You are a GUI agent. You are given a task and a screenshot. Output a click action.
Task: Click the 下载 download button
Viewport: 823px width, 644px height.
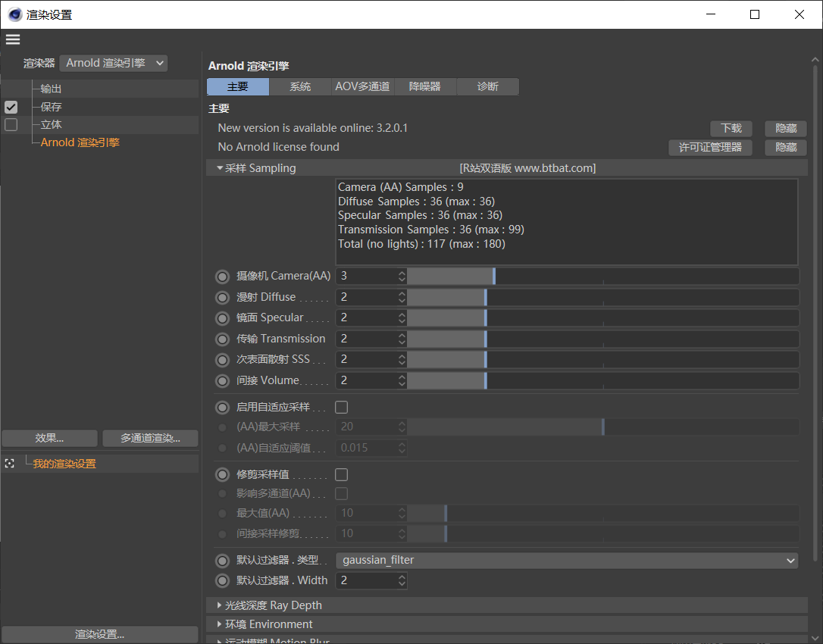click(x=731, y=129)
